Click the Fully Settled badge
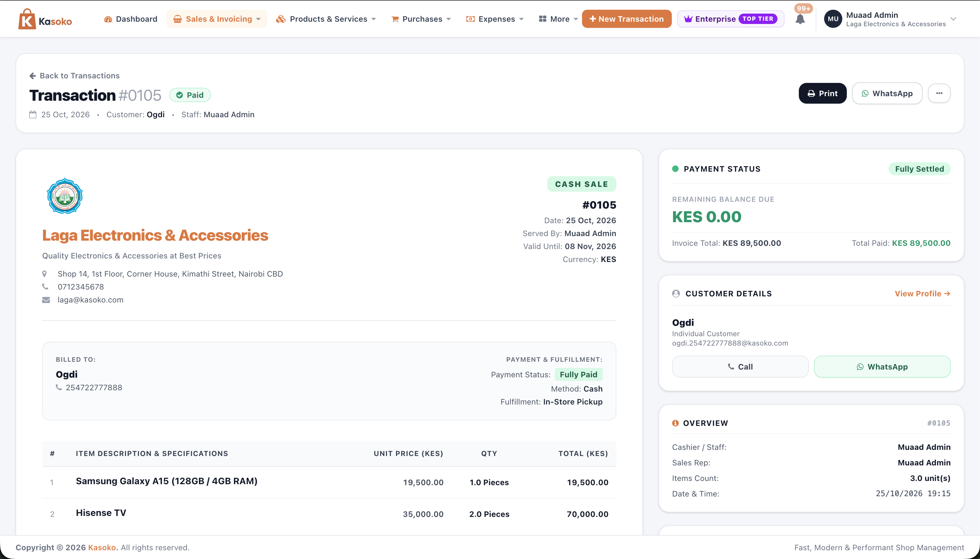Image resolution: width=980 pixels, height=559 pixels. point(919,169)
